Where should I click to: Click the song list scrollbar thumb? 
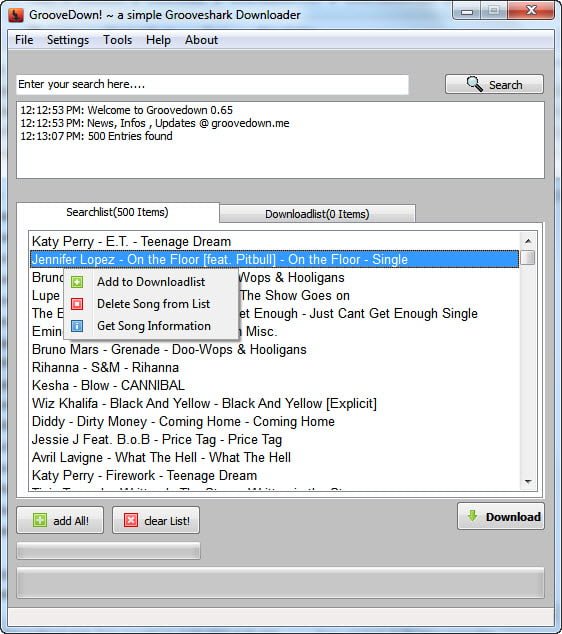[x=528, y=258]
